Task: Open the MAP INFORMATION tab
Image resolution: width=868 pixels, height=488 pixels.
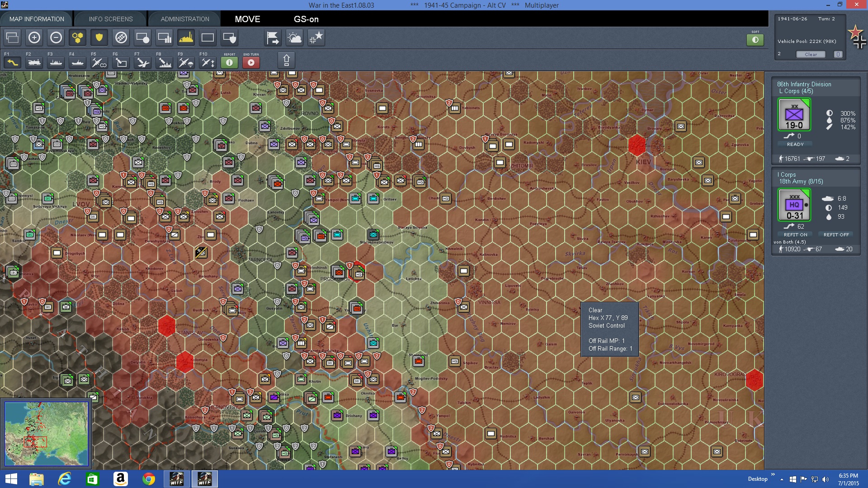Action: [37, 19]
